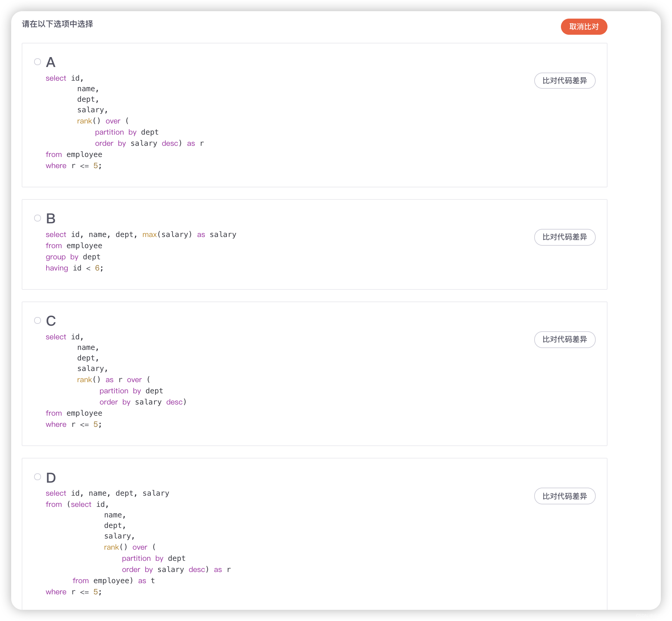Click 'select id, name, dept, salary' in option D

[108, 493]
